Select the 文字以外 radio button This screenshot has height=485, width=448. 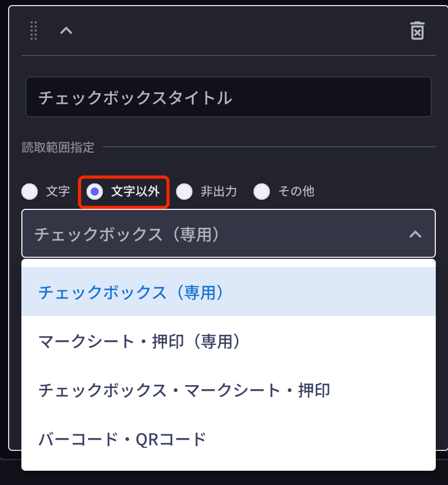95,192
